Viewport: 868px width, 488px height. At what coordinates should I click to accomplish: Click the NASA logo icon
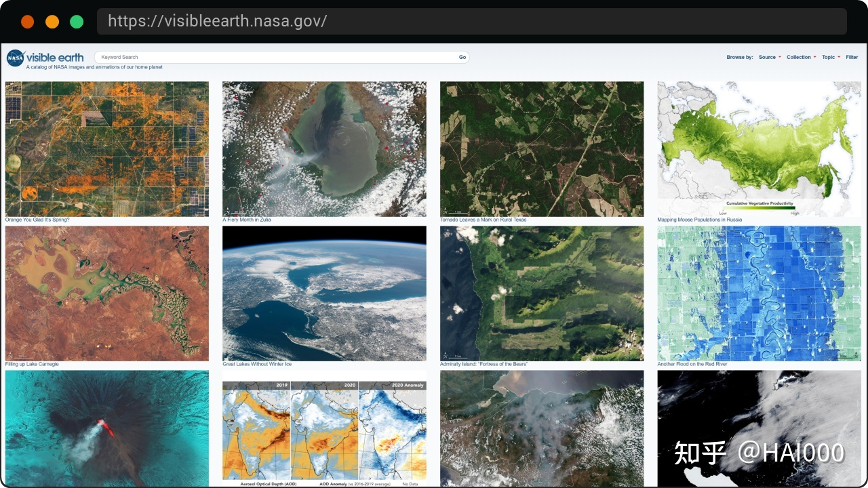point(15,58)
